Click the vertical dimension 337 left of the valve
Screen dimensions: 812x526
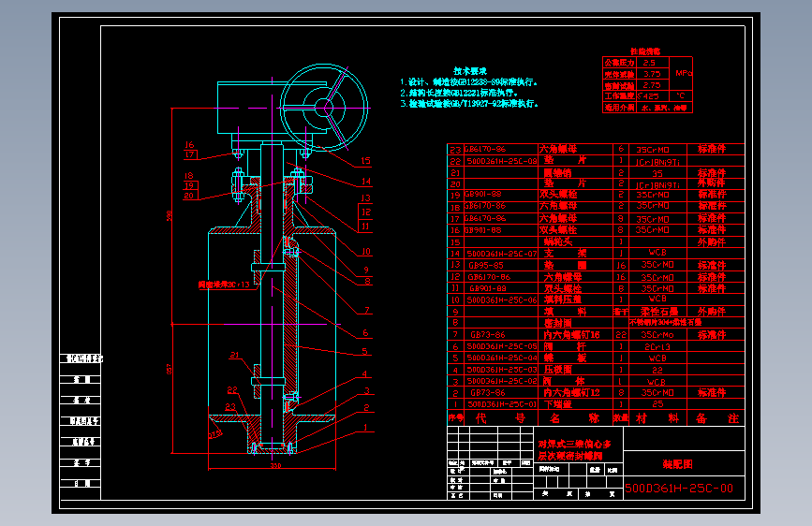[169, 369]
